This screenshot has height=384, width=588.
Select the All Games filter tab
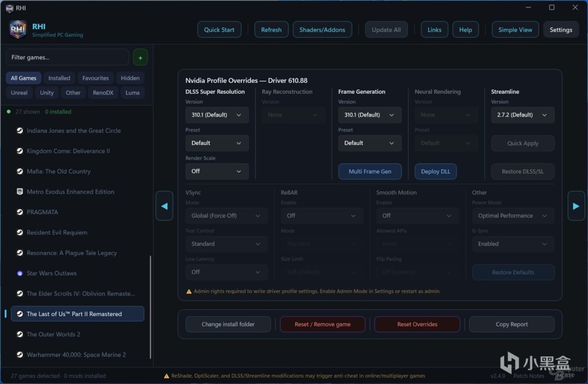pyautogui.click(x=23, y=78)
